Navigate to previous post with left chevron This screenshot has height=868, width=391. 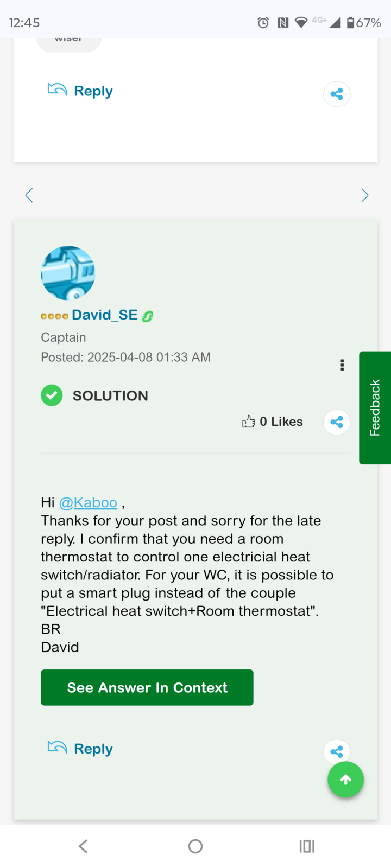29,195
